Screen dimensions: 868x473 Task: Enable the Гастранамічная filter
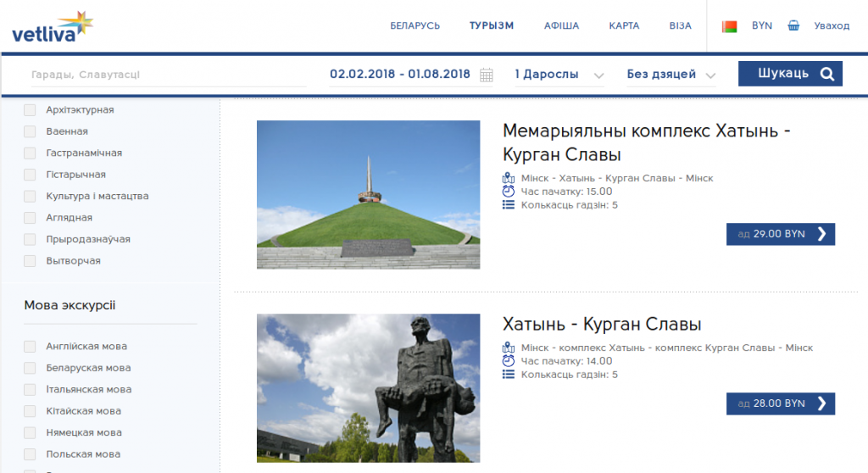pyautogui.click(x=30, y=153)
